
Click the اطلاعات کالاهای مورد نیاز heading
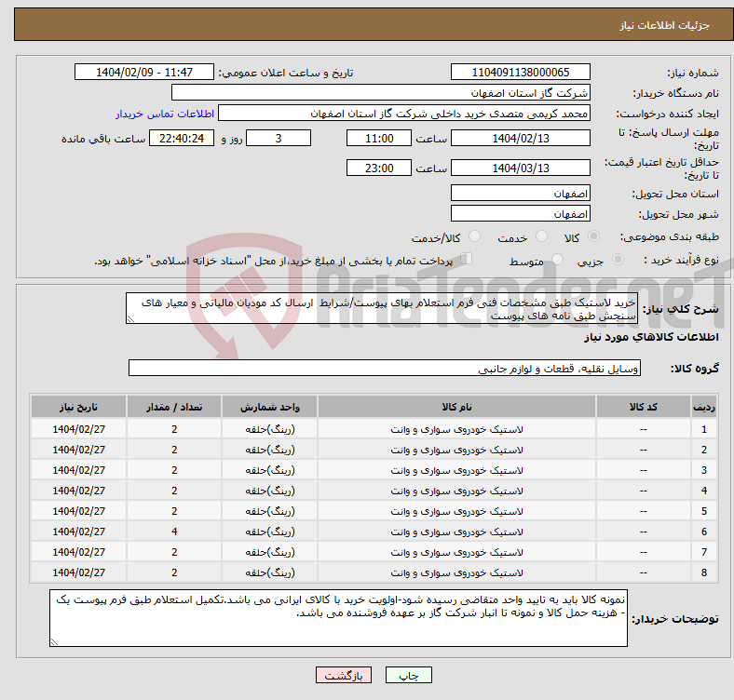651,337
